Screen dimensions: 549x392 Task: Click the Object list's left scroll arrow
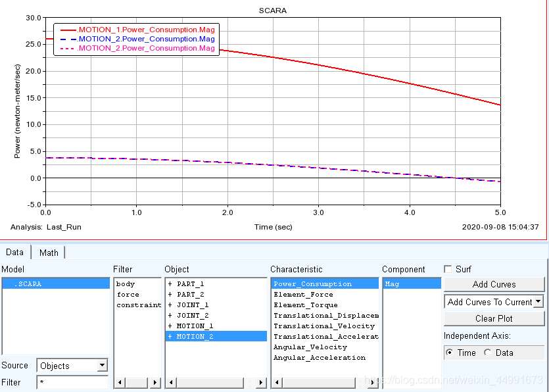coord(170,382)
